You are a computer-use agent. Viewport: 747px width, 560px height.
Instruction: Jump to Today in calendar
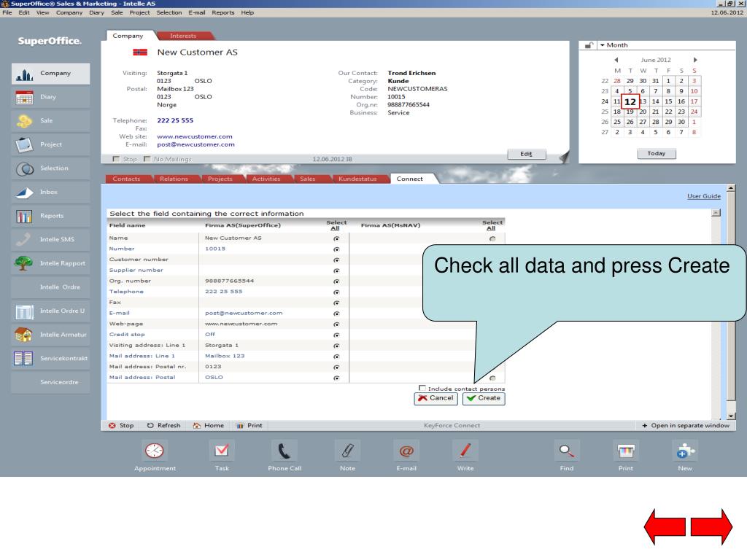click(x=657, y=154)
